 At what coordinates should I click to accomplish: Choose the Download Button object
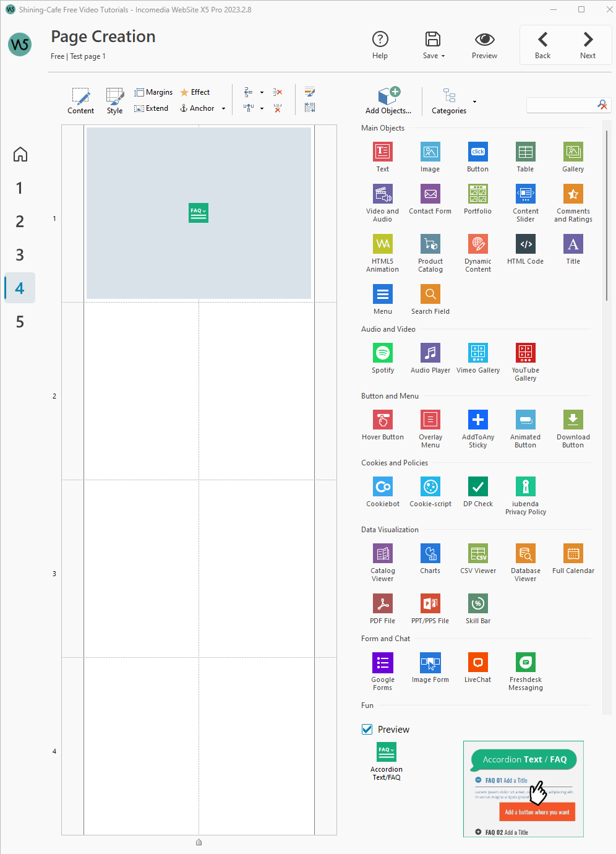[x=573, y=420]
